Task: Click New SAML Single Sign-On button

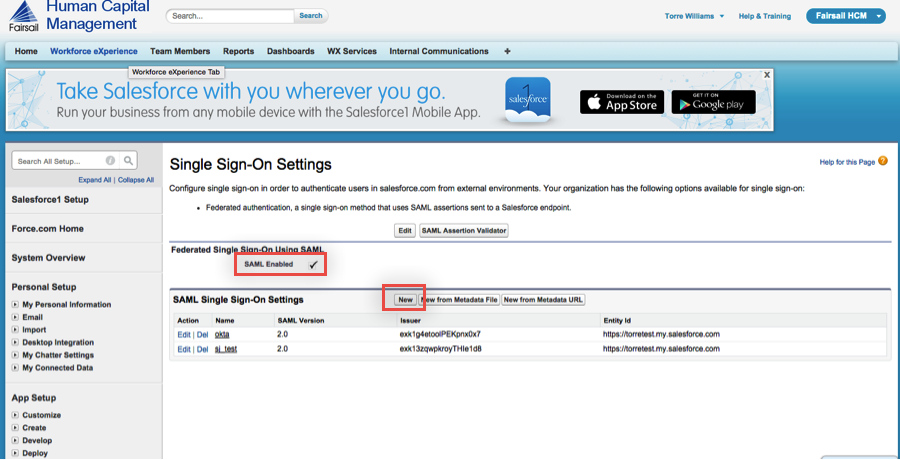Action: pos(404,299)
